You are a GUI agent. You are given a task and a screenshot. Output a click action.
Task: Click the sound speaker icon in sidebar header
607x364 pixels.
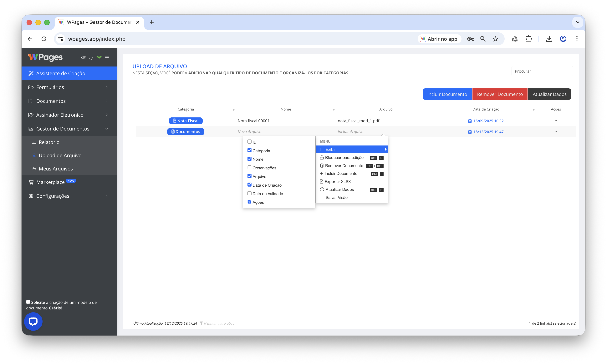[84, 57]
